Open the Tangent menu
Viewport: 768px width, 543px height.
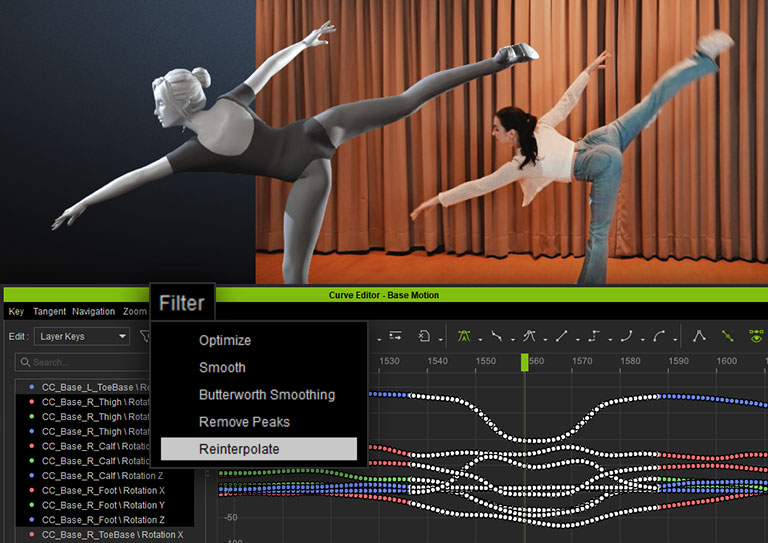48,311
